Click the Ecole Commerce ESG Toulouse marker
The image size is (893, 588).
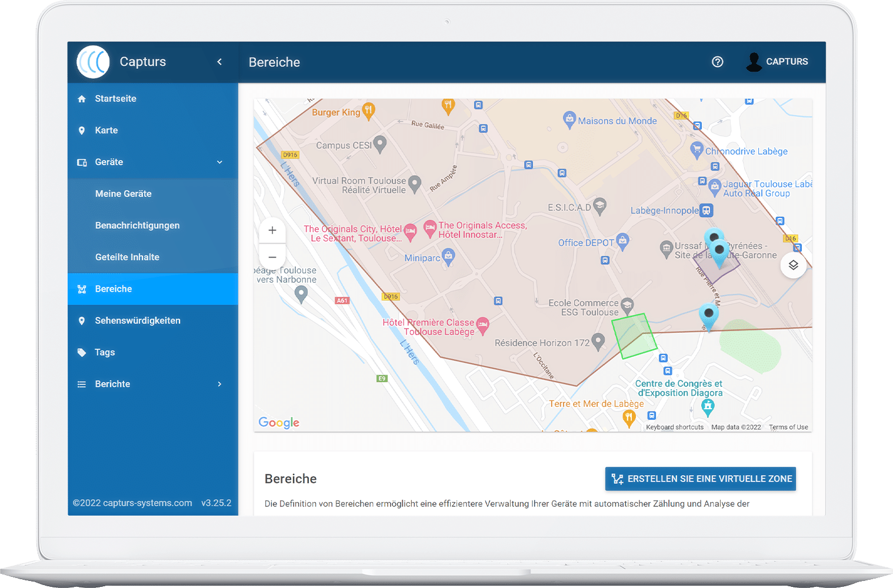[627, 306]
